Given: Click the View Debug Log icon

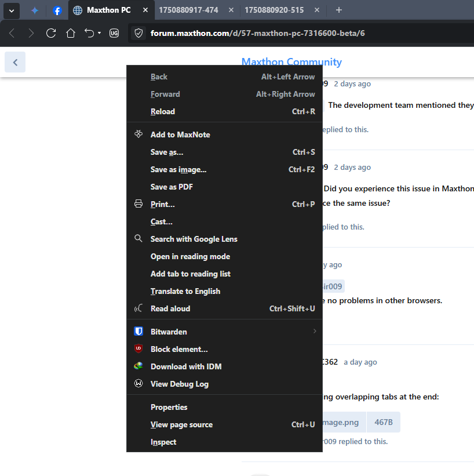Looking at the screenshot, I should 138,383.
